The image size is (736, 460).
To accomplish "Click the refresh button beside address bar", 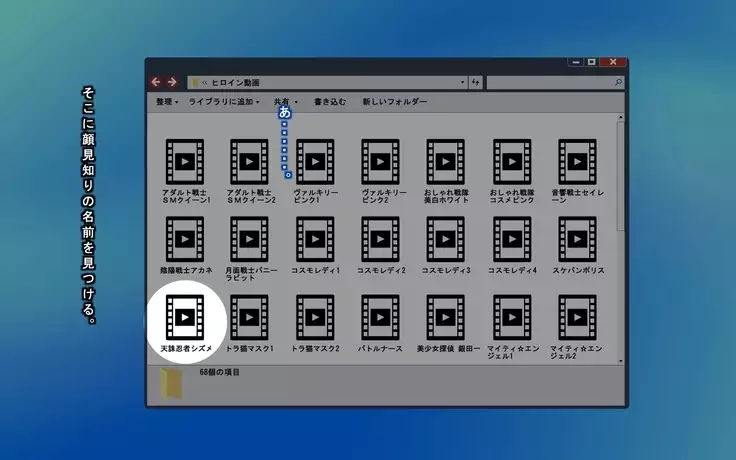I will point(475,82).
